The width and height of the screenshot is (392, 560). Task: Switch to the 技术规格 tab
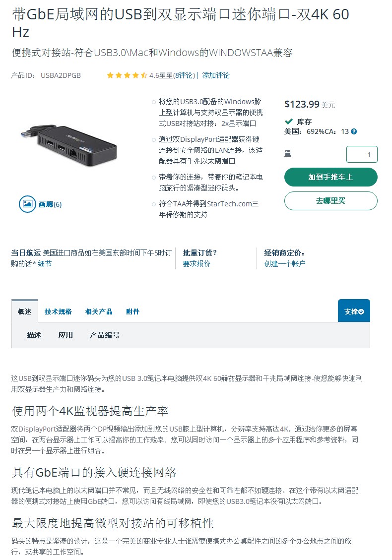click(58, 311)
